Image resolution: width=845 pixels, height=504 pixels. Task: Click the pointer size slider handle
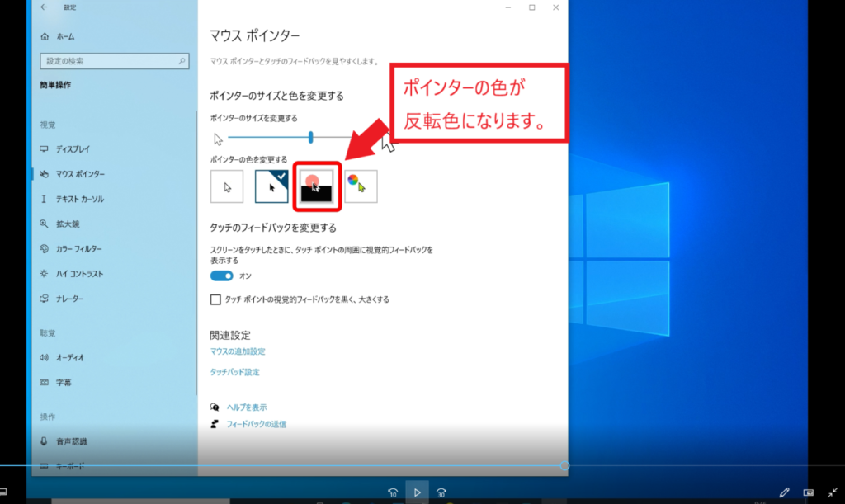point(311,138)
